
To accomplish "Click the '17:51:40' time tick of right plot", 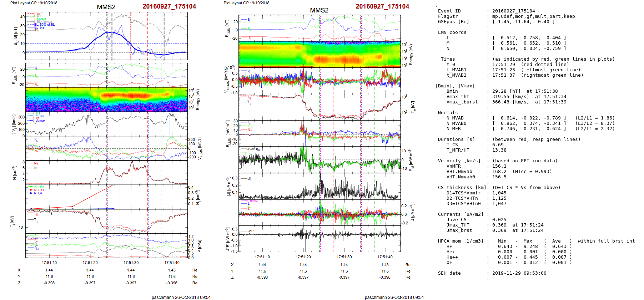I will (385, 257).
